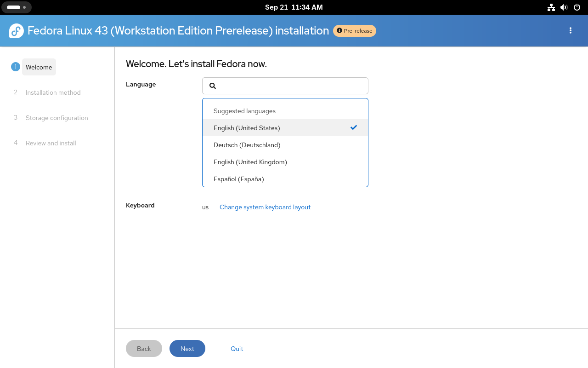The image size is (588, 368).
Task: Focus the language search field
Action: pos(289,86)
